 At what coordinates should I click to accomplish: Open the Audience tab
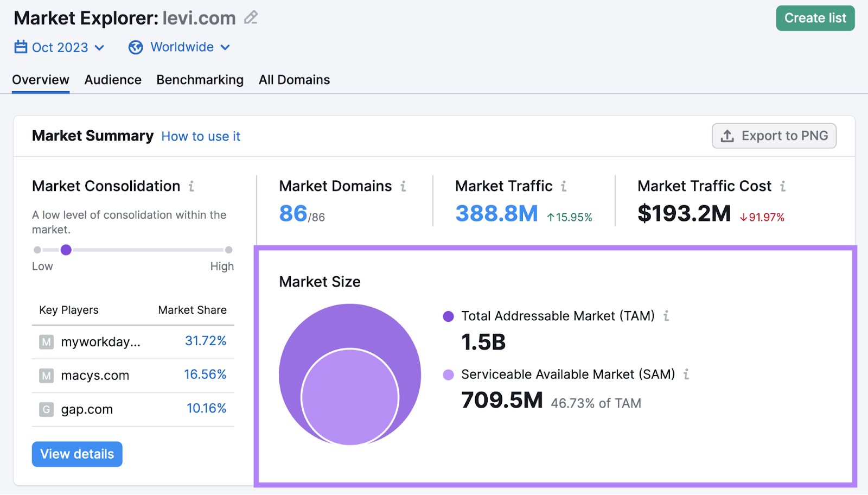pos(112,79)
